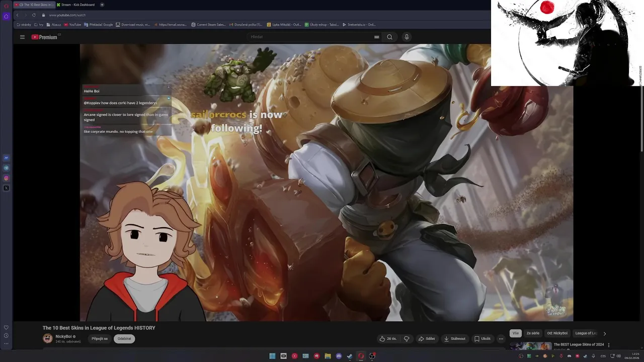Open sidebar three-dots setup menu

[6, 344]
